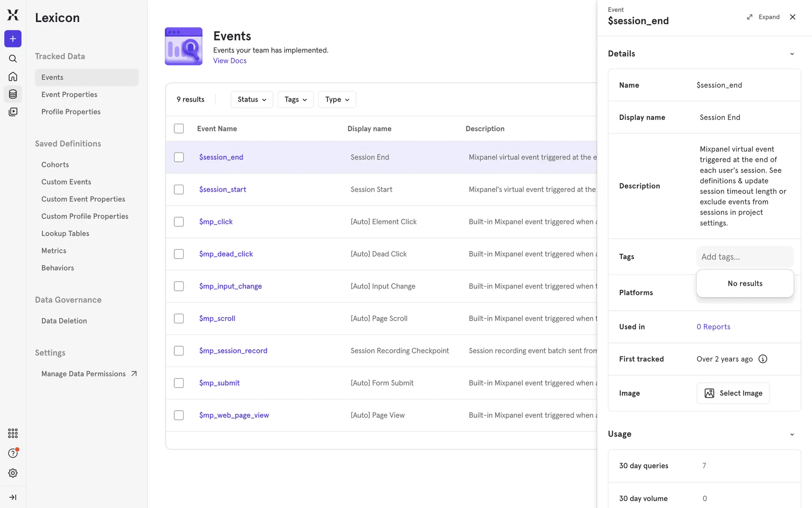Open Cohorts in Saved Definitions
Screen dimensions: 812x508
55,165
